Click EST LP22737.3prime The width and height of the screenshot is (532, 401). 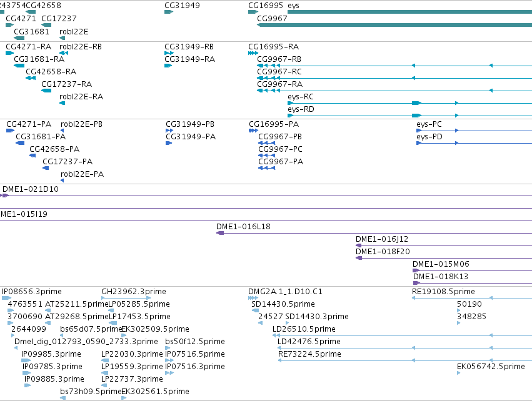pyautogui.click(x=133, y=380)
